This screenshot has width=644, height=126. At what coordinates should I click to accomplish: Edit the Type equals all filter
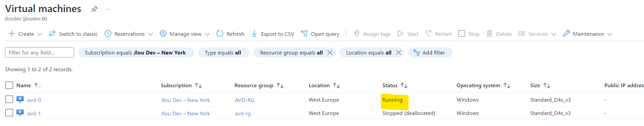(x=223, y=52)
